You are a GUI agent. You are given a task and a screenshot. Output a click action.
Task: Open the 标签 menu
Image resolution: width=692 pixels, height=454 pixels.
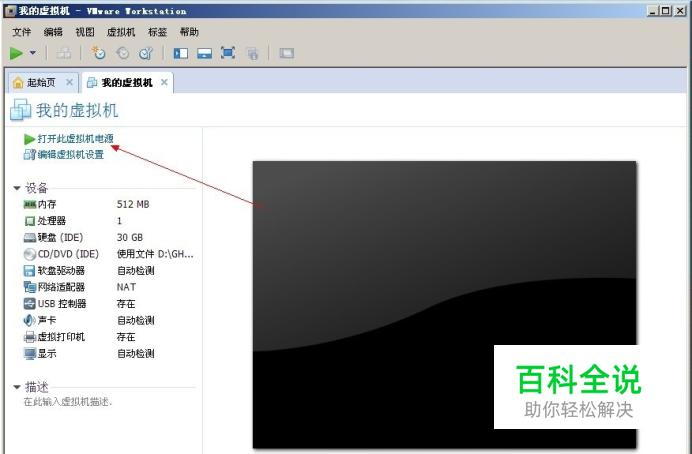coord(158,32)
